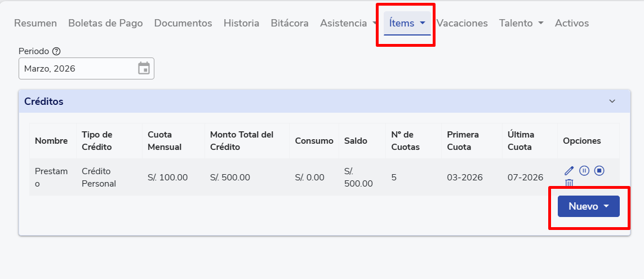Pause the Prestamo credit
644x279 pixels.
click(x=584, y=170)
